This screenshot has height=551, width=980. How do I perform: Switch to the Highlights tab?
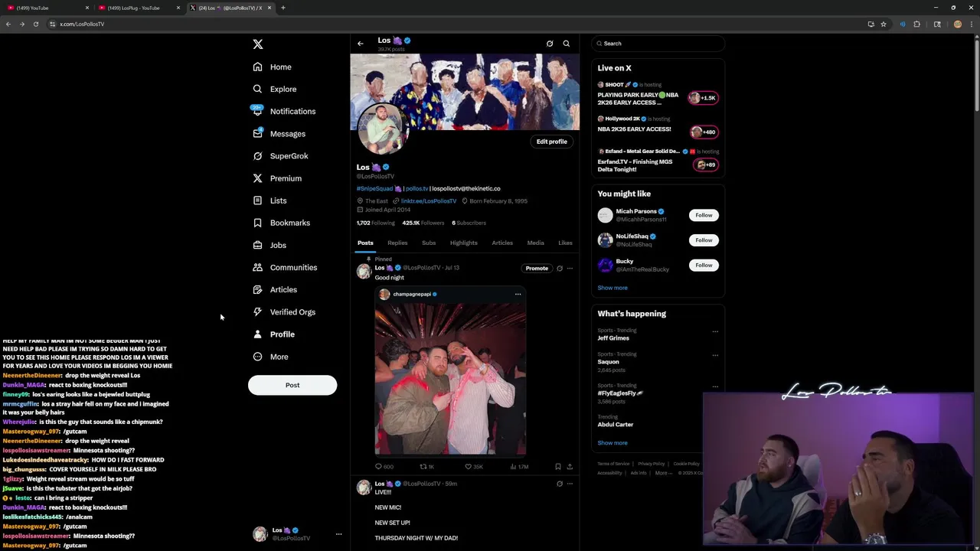pos(464,243)
